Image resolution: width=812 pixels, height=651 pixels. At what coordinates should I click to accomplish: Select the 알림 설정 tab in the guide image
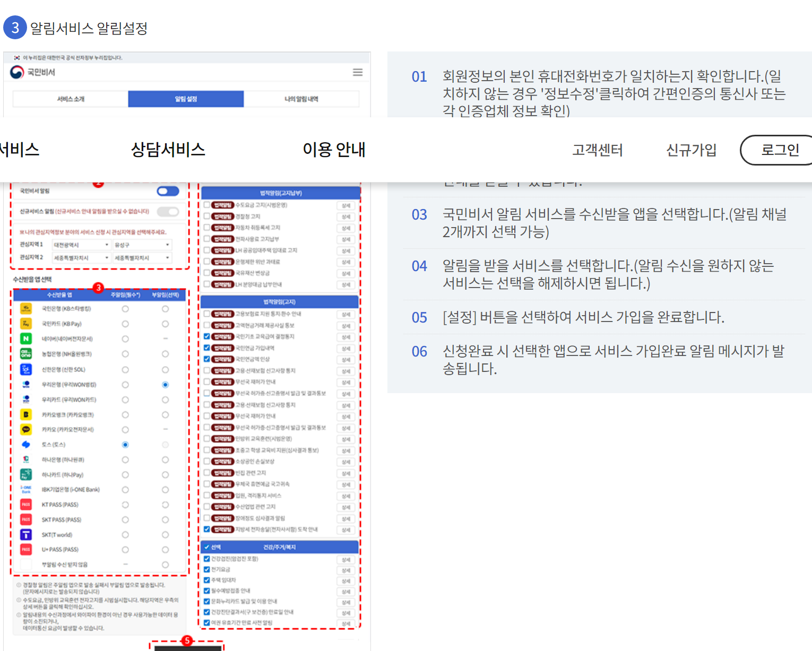pos(186,99)
